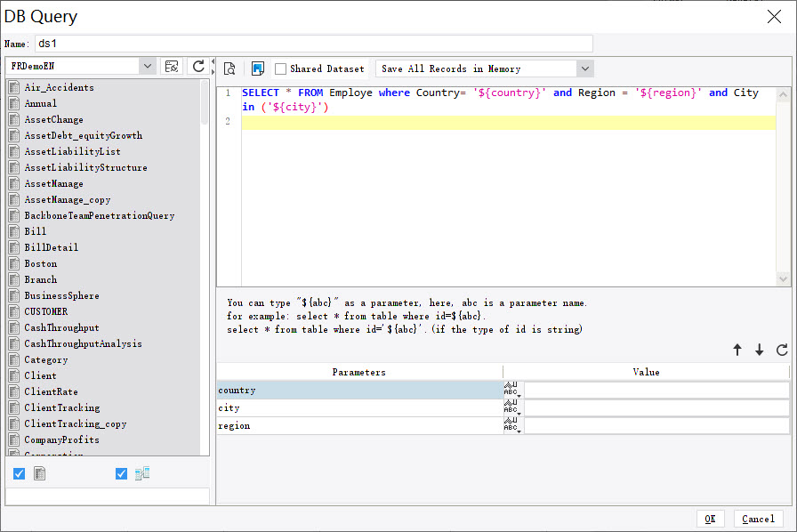Image resolution: width=797 pixels, height=532 pixels.
Task: Click the save query icon in toolbar
Action: (x=258, y=69)
